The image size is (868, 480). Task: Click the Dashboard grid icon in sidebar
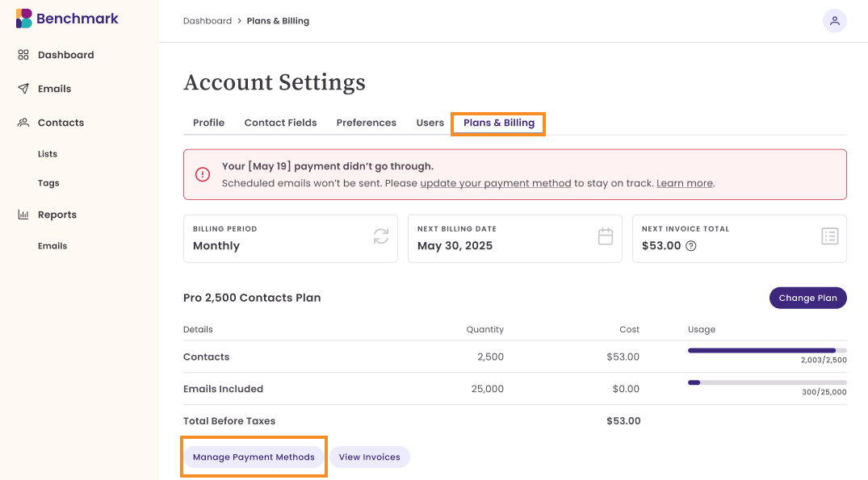point(23,55)
